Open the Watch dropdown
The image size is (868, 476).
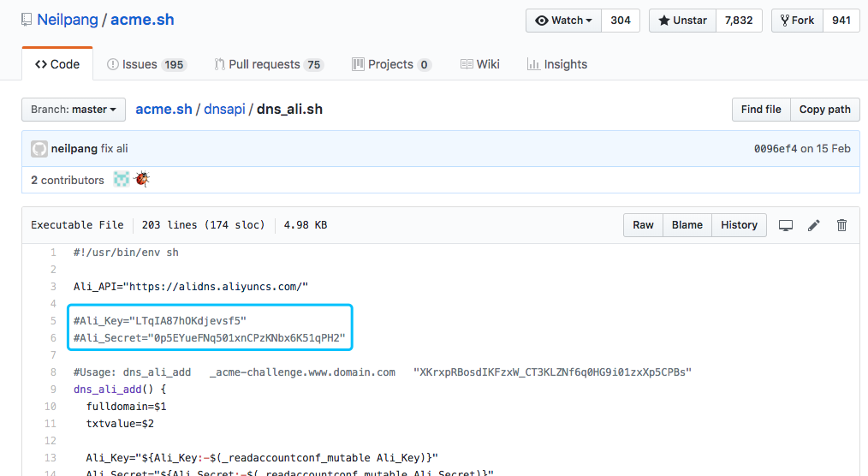[563, 21]
